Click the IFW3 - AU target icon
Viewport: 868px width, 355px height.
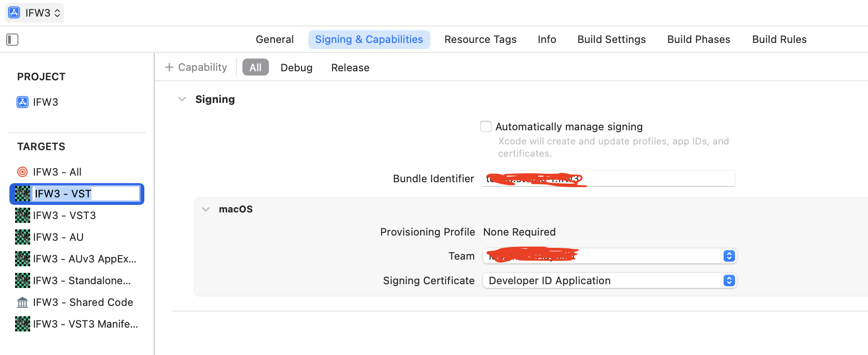(22, 237)
